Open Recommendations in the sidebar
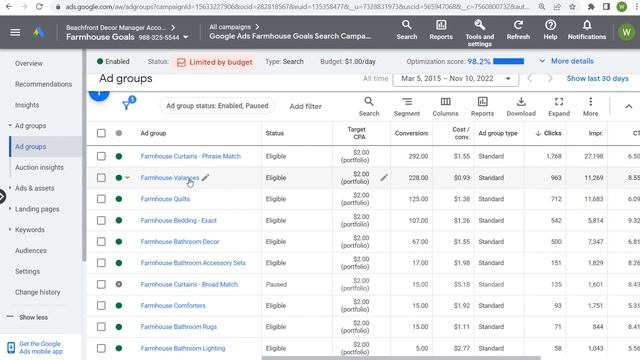The width and height of the screenshot is (640, 360). coord(43,84)
